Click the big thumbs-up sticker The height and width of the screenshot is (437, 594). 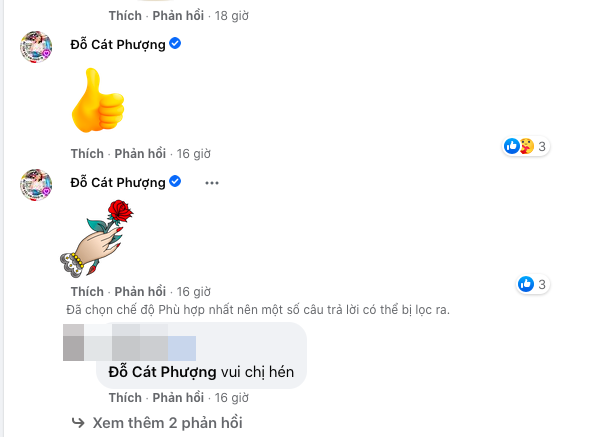(98, 100)
